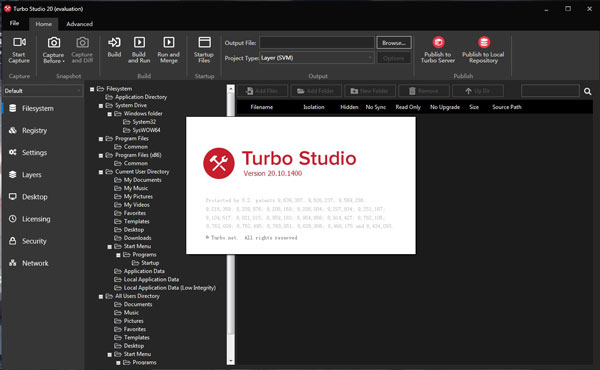Click the Publish to Turbo Server icon

tap(438, 42)
